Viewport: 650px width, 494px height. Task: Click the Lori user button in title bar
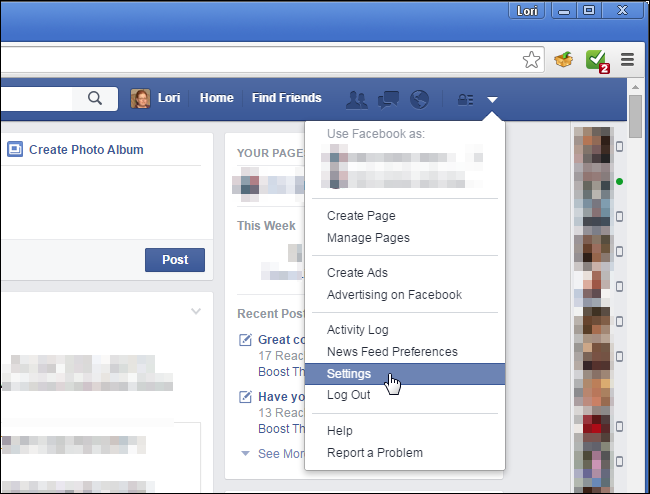tap(526, 10)
